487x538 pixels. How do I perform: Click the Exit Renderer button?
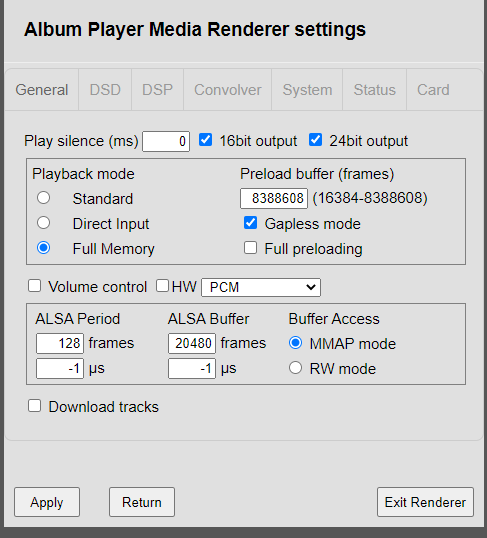(425, 502)
